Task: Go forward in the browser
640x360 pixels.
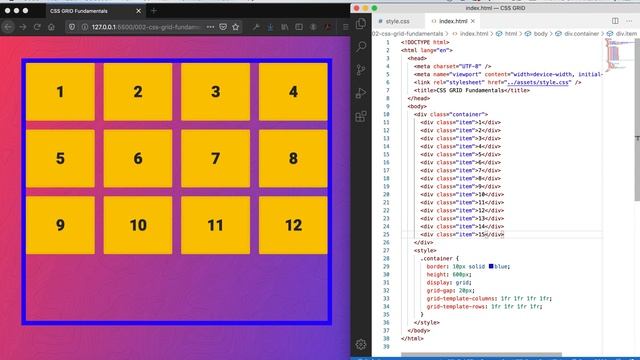Action: click(x=23, y=27)
